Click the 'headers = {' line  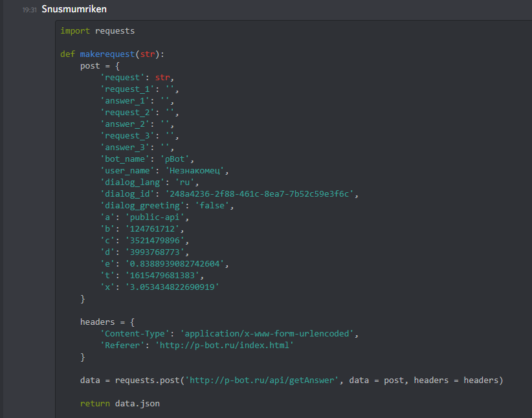point(107,322)
